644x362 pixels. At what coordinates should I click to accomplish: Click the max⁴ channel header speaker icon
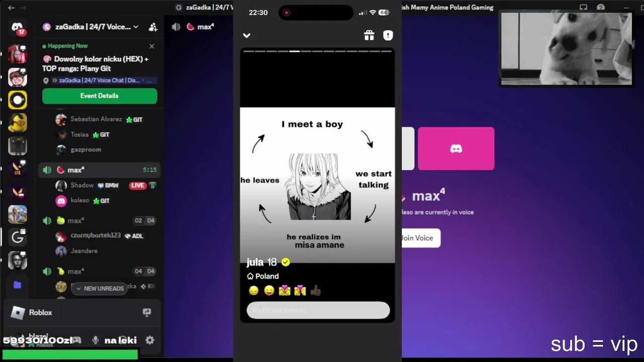click(176, 27)
